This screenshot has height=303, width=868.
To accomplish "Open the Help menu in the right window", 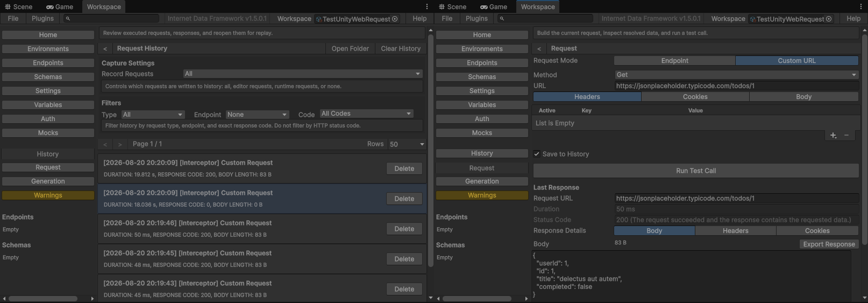I will click(x=853, y=18).
